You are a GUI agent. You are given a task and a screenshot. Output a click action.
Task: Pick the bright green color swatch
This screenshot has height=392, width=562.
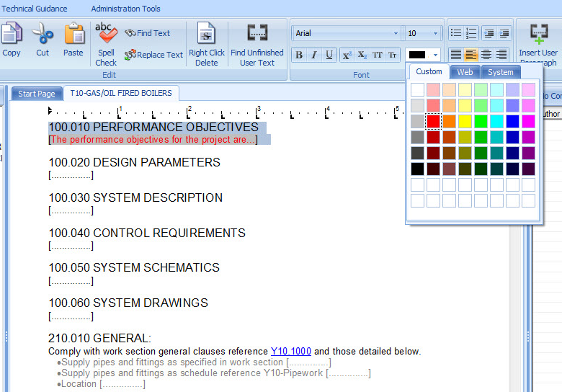coord(481,121)
